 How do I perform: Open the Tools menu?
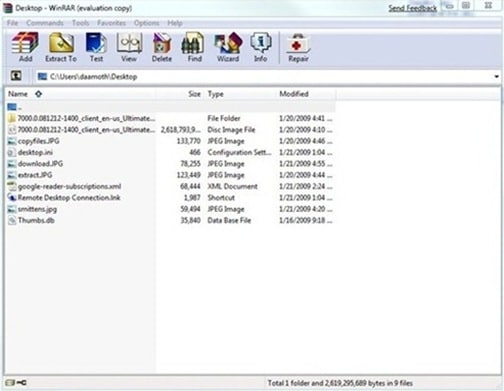tap(80, 23)
